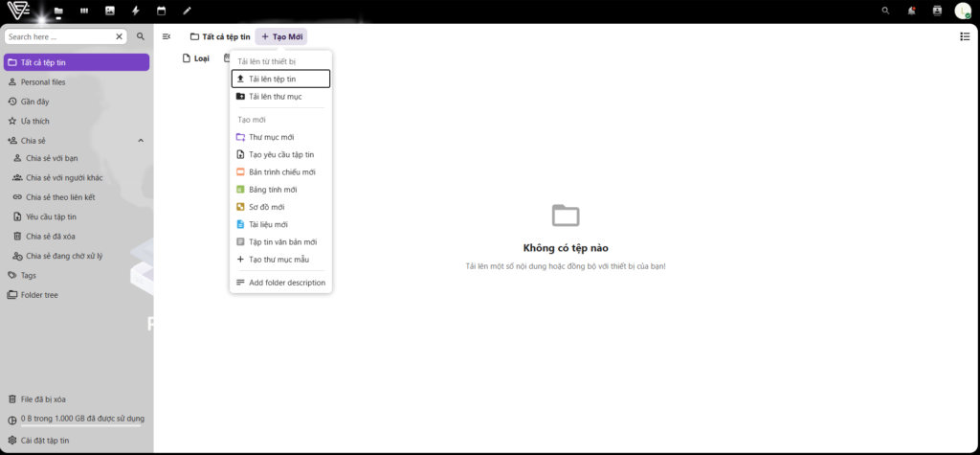Open Yêu cầu tập tin in sidebar

pos(78,216)
